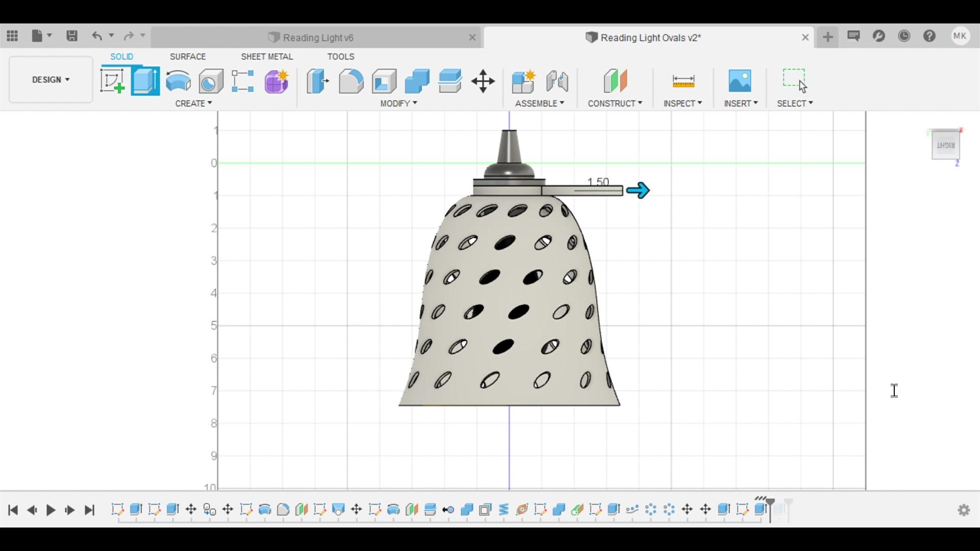Open the Press Pull tool
Image resolution: width=980 pixels, height=551 pixels.
tap(317, 81)
